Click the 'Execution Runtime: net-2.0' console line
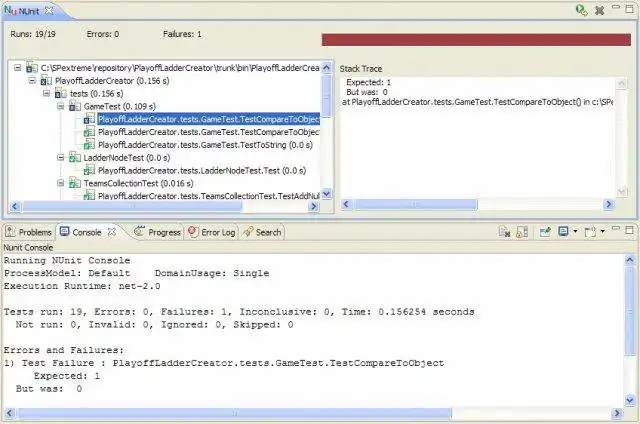The height and width of the screenshot is (424, 640). [x=82, y=286]
